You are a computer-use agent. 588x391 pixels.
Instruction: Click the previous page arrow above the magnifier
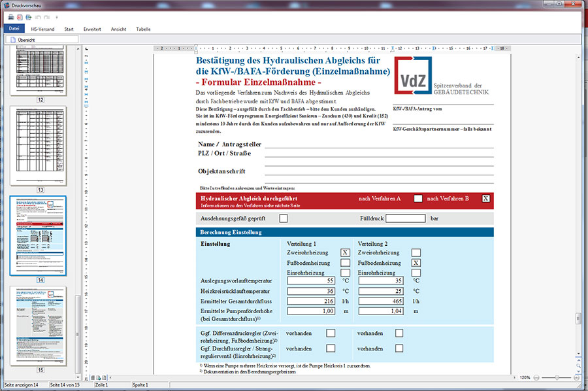(x=578, y=361)
